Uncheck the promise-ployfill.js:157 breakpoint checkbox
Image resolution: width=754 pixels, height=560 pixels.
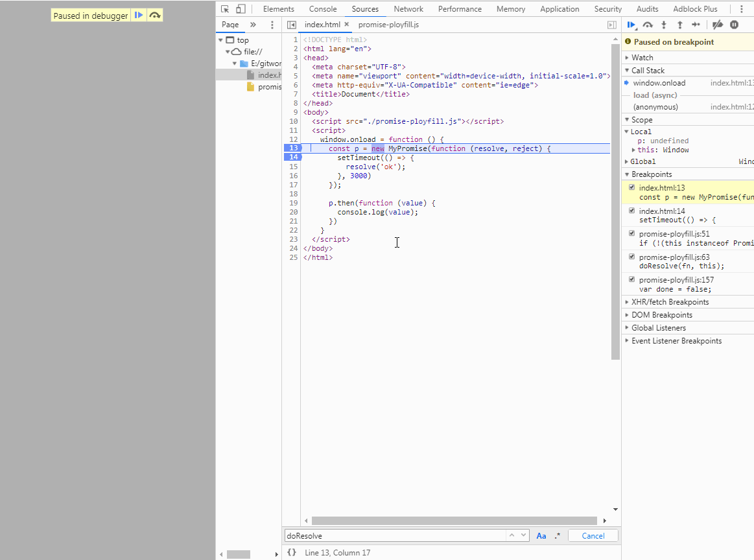point(632,279)
